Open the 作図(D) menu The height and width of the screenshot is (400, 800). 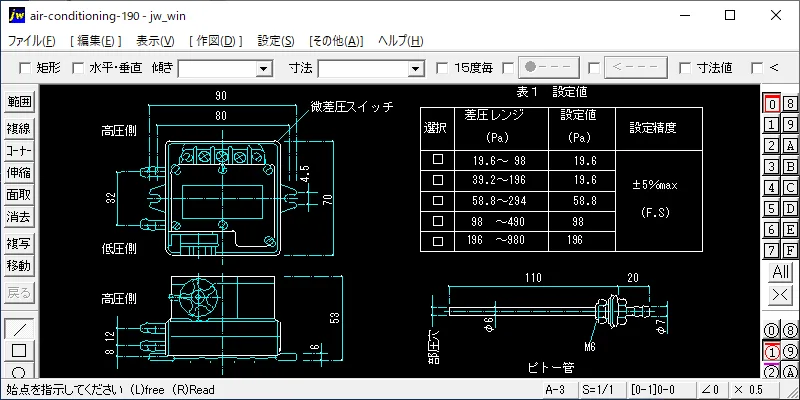click(215, 41)
